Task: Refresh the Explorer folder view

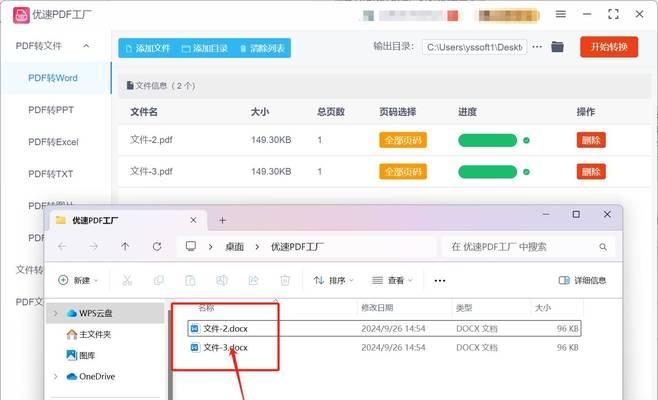Action: (x=157, y=246)
